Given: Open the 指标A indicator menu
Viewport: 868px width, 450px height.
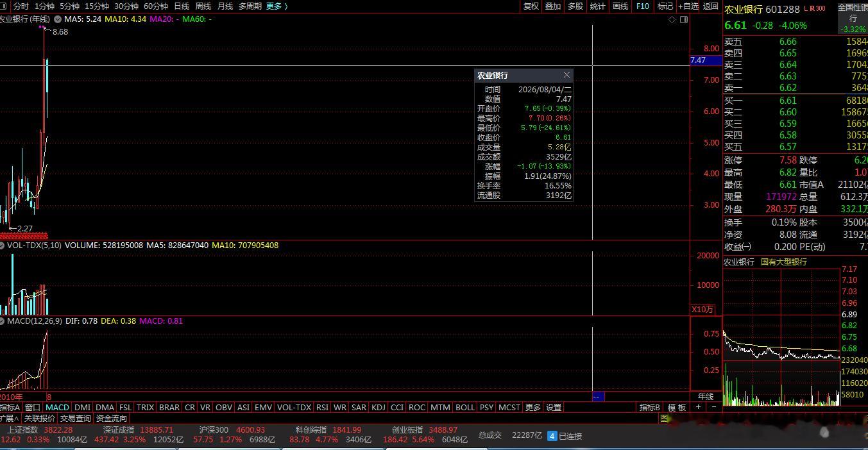Looking at the screenshot, I should coord(11,407).
